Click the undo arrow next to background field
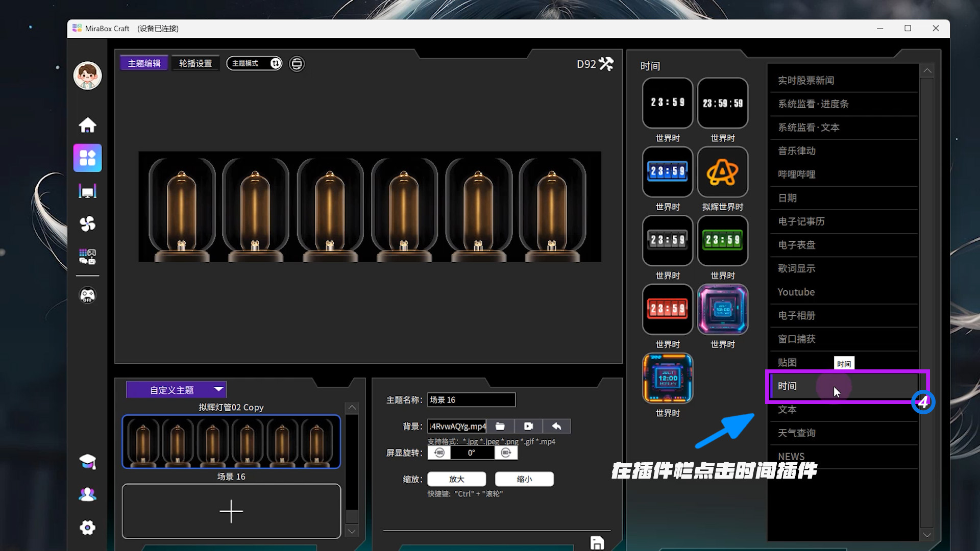The image size is (980, 551). (556, 426)
